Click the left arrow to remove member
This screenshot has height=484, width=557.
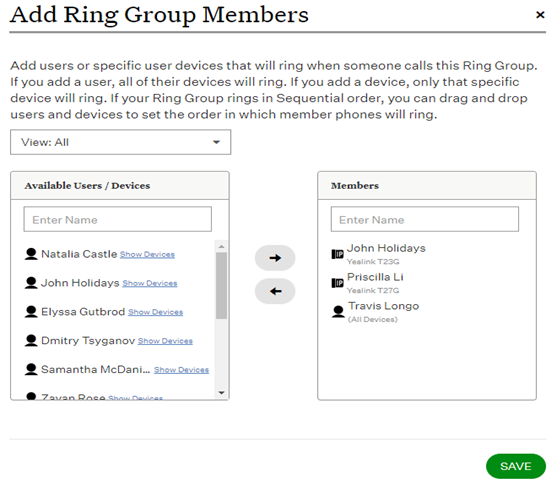[275, 291]
